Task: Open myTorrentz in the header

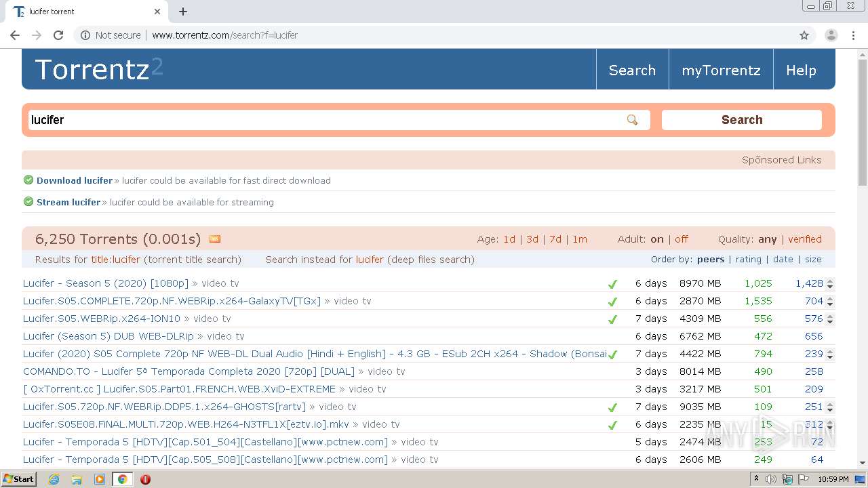Action: [x=721, y=70]
